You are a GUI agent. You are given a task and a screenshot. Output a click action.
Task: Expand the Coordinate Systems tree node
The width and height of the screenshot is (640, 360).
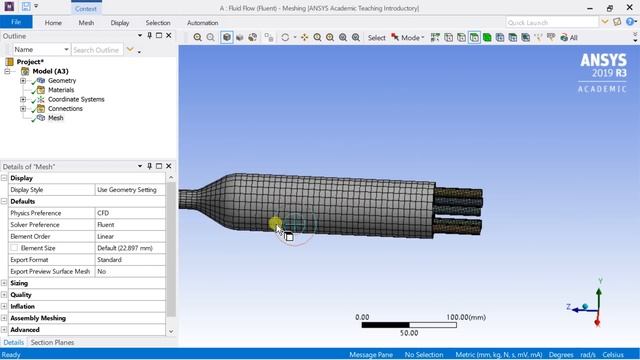pos(23,99)
